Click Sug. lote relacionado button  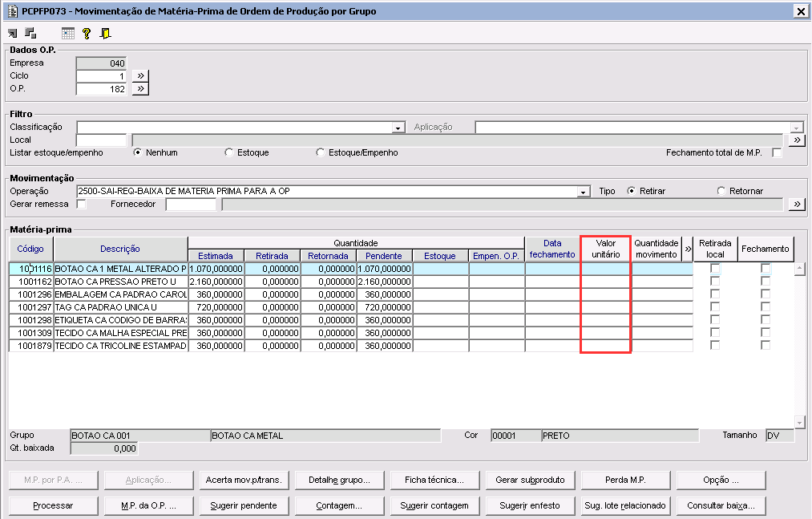coord(625,505)
